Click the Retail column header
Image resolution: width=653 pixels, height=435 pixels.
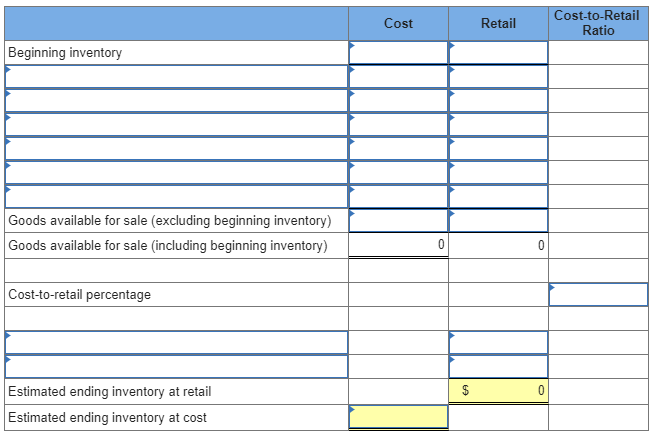click(498, 23)
